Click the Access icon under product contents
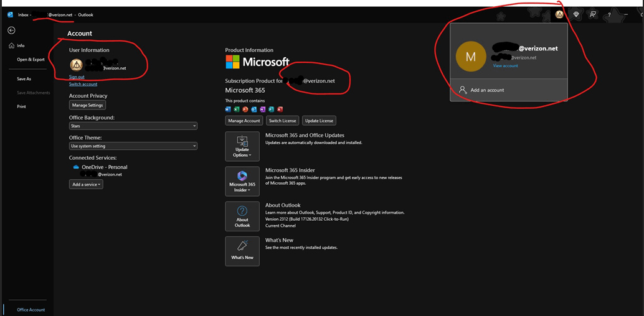644x316 pixels. [x=280, y=109]
